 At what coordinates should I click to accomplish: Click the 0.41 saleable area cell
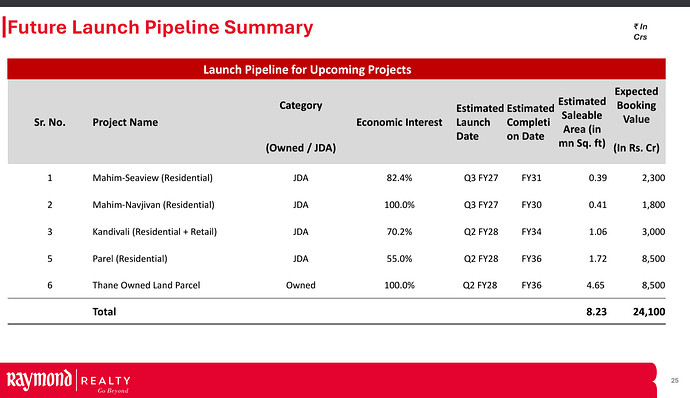point(598,205)
